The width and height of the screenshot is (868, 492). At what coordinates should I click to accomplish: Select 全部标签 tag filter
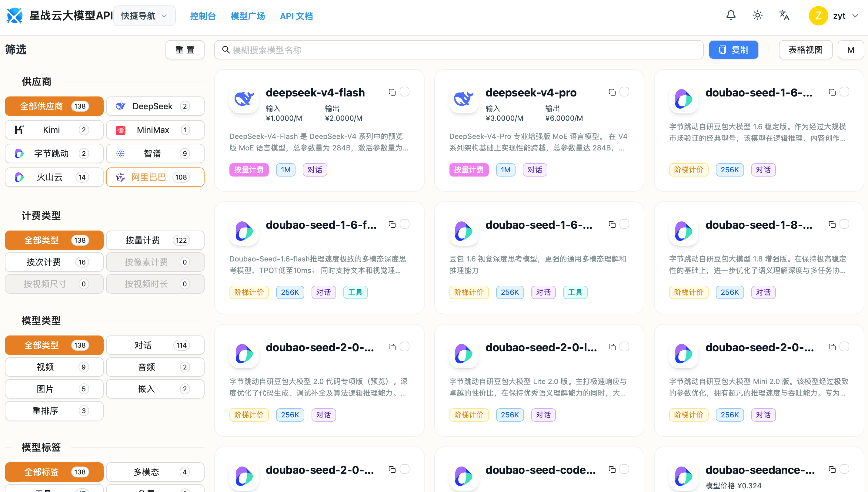[x=54, y=472]
